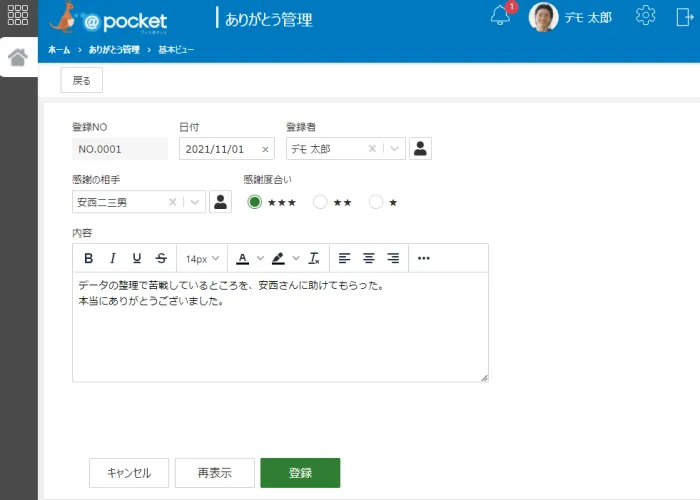Click the 再表示 button
This screenshot has width=700, height=500.
pyautogui.click(x=215, y=473)
